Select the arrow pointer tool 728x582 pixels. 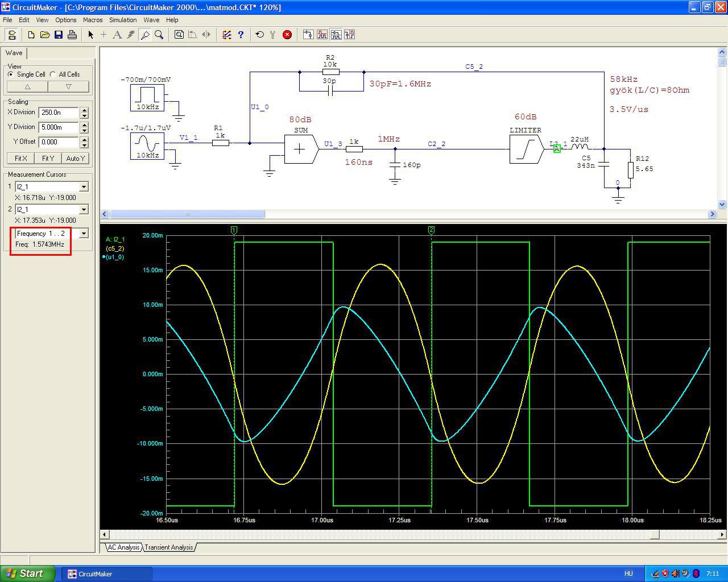point(90,35)
